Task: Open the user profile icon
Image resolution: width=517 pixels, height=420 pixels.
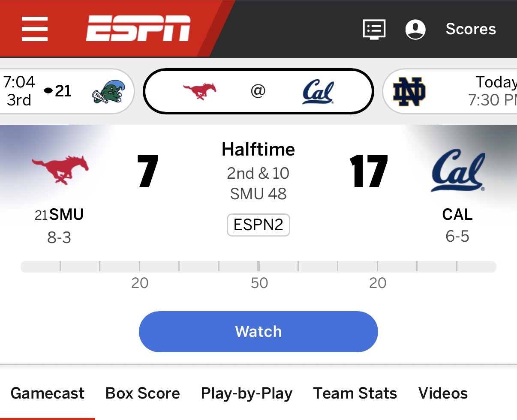Action: pyautogui.click(x=415, y=29)
